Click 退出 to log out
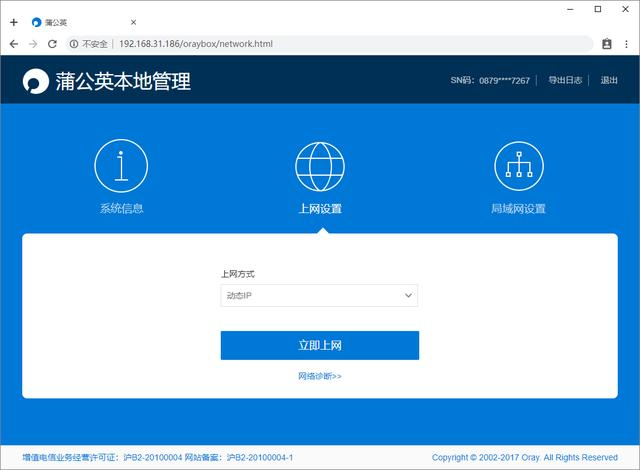Image resolution: width=640 pixels, height=470 pixels. coord(609,80)
